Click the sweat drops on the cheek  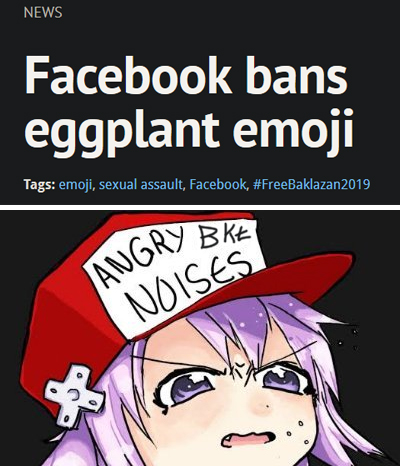pyautogui.click(x=295, y=431)
